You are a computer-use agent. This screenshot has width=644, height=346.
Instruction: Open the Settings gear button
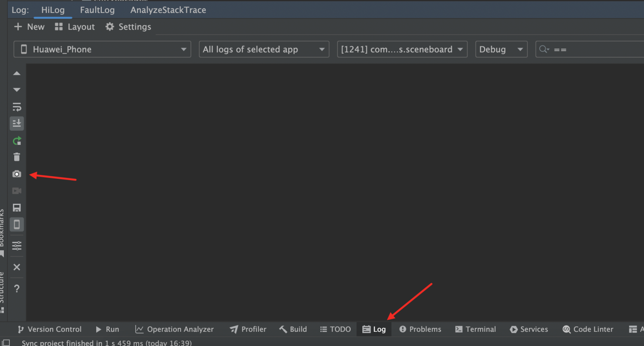[x=128, y=27]
